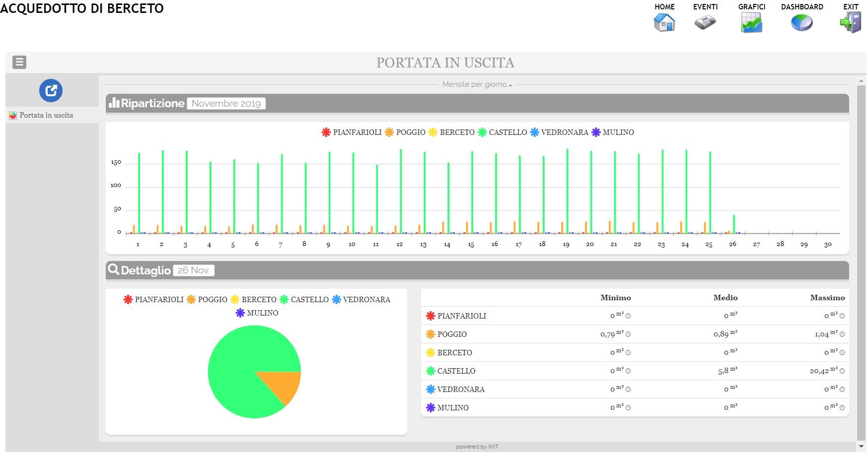Click the clock icon by POGGIO minimum
The image size is (868, 458).
tap(628, 334)
